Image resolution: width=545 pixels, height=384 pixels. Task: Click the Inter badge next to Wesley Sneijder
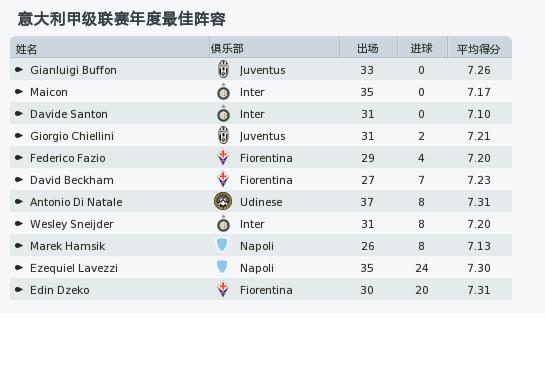tap(223, 224)
